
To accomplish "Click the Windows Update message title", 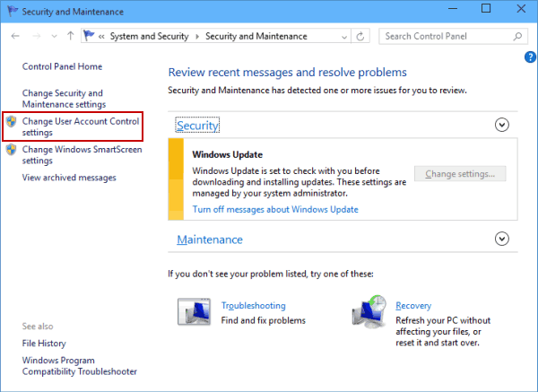I will coord(227,154).
